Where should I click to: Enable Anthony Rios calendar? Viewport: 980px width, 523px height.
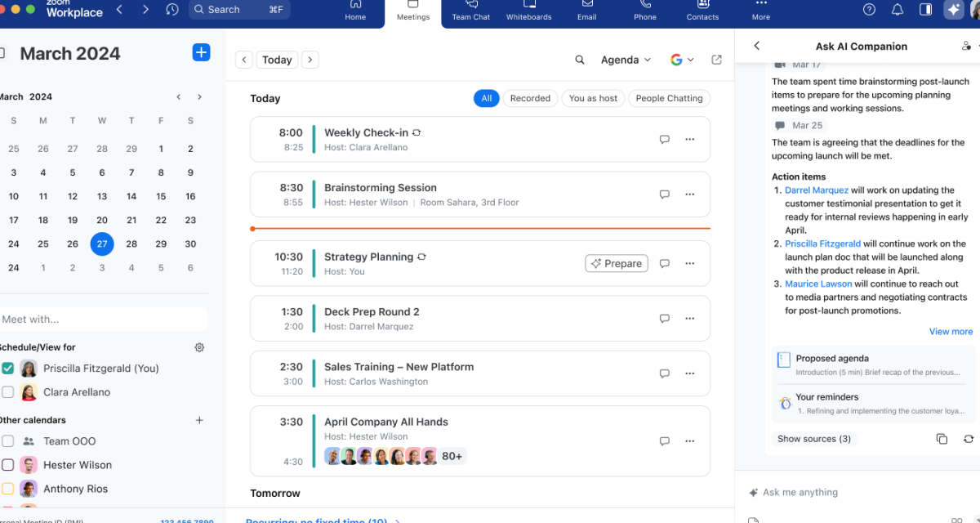7,489
